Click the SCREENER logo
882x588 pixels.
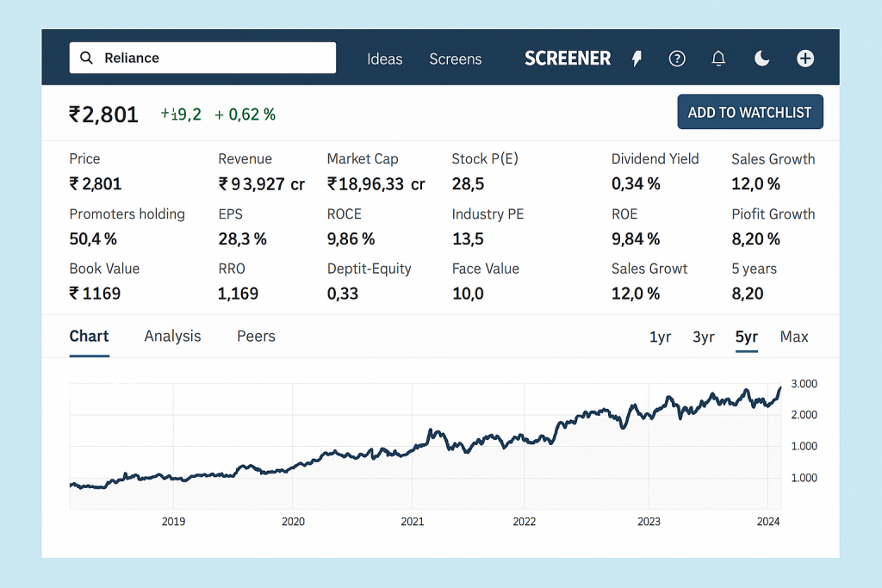(x=567, y=59)
